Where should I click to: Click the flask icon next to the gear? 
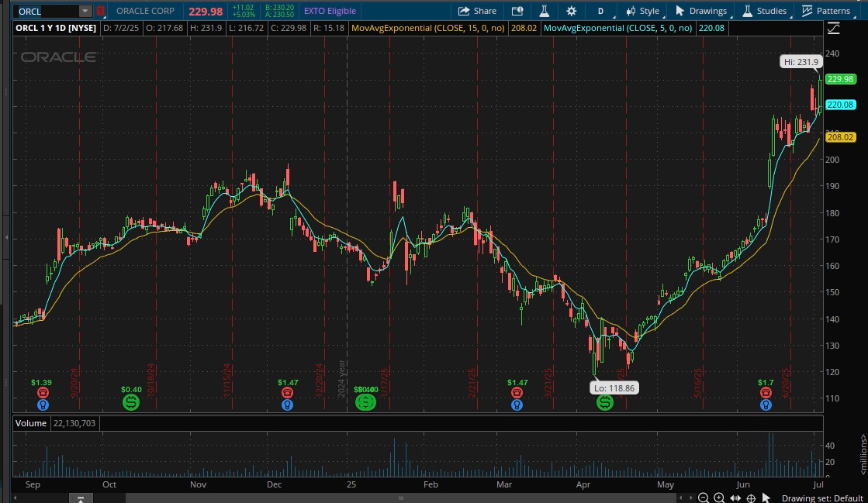(x=545, y=11)
